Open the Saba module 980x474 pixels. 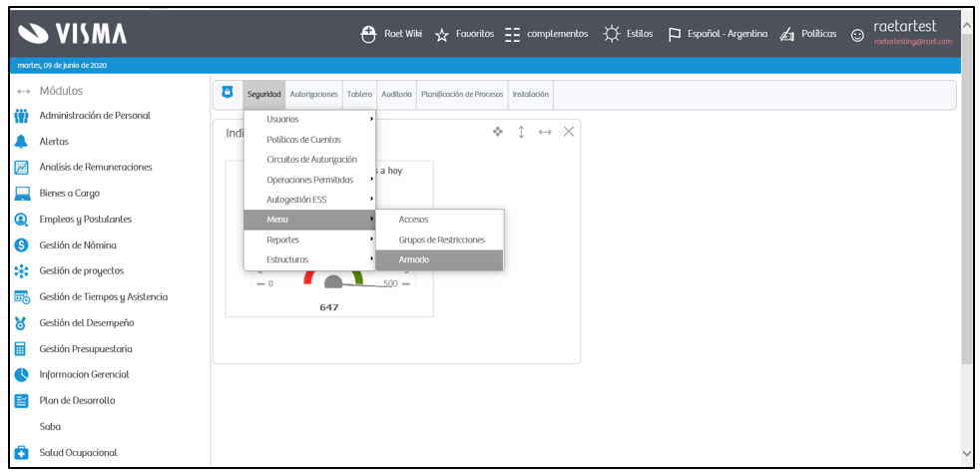(50, 427)
